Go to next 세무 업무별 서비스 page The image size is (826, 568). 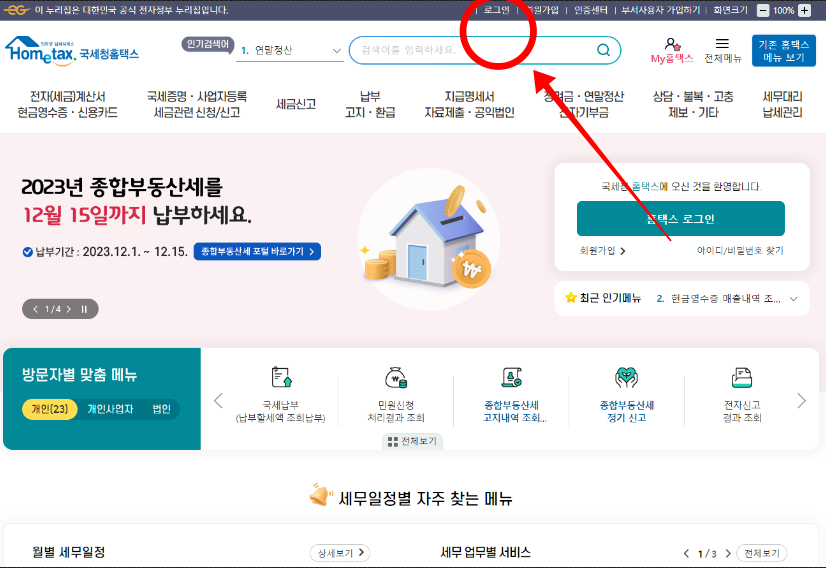tap(727, 553)
